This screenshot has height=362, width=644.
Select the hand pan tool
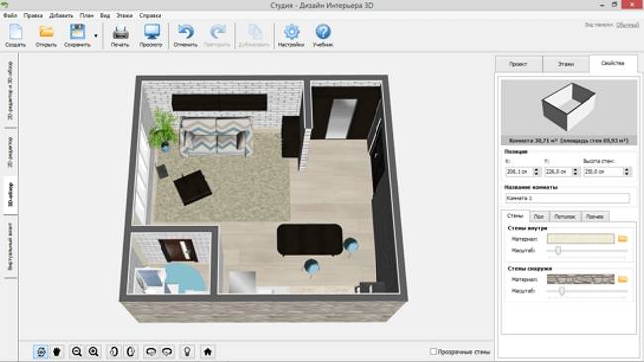click(x=56, y=352)
